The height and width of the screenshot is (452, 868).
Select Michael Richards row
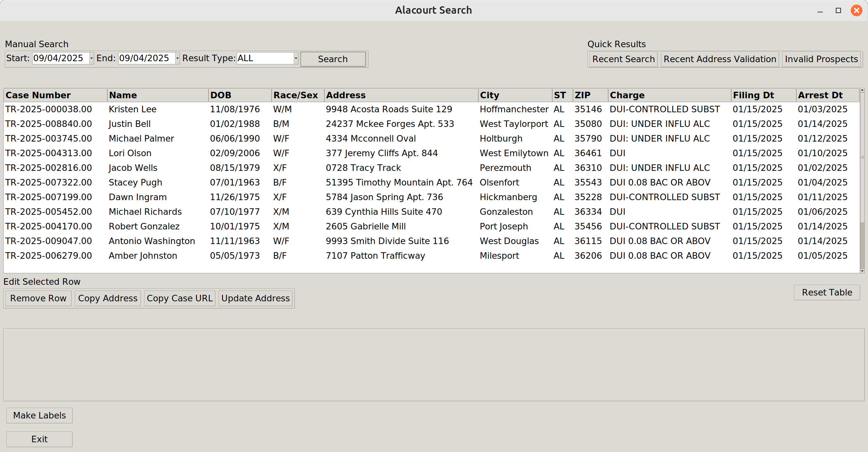(x=431, y=212)
